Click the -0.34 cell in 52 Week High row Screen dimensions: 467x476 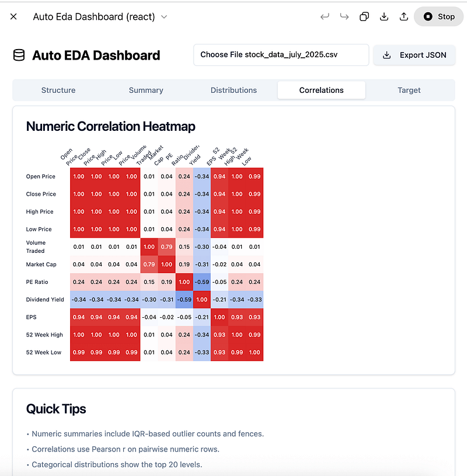202,335
